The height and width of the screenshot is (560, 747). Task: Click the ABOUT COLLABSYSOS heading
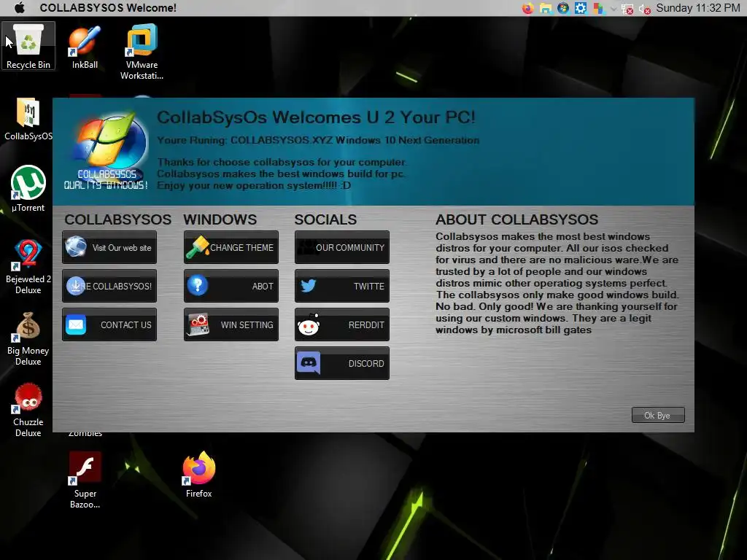(x=517, y=219)
